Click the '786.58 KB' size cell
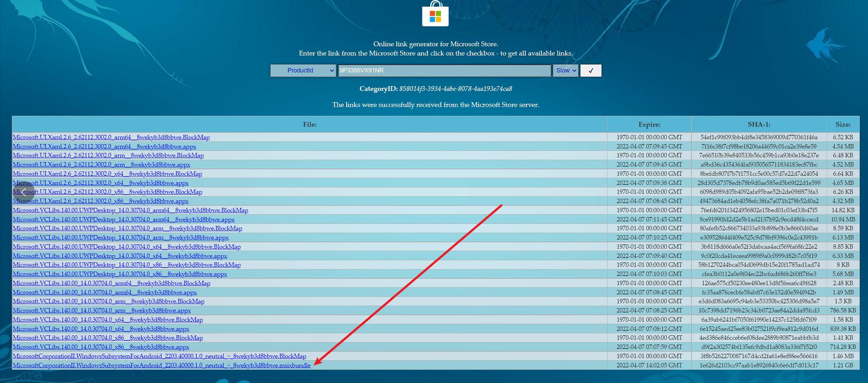The height and width of the screenshot is (383, 868). pyautogui.click(x=843, y=310)
